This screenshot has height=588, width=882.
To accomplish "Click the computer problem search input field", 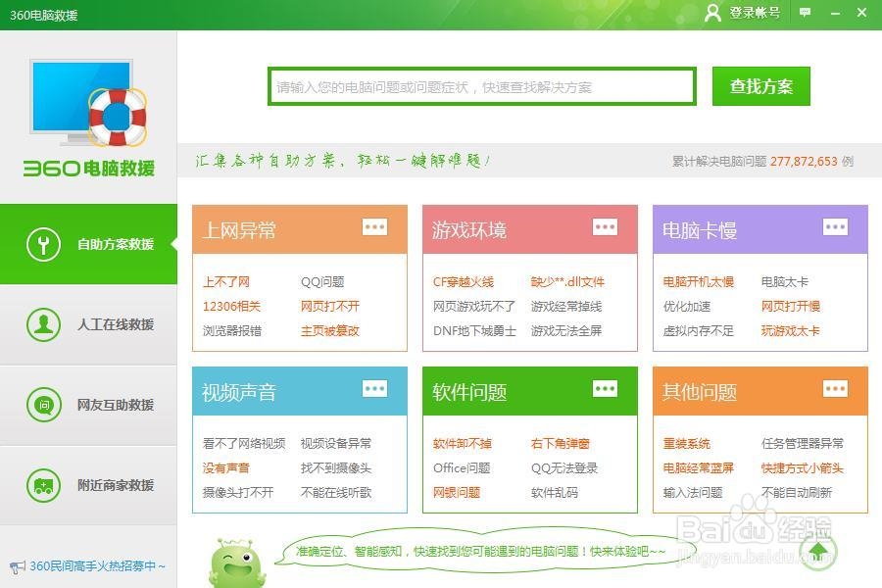I will [480, 86].
